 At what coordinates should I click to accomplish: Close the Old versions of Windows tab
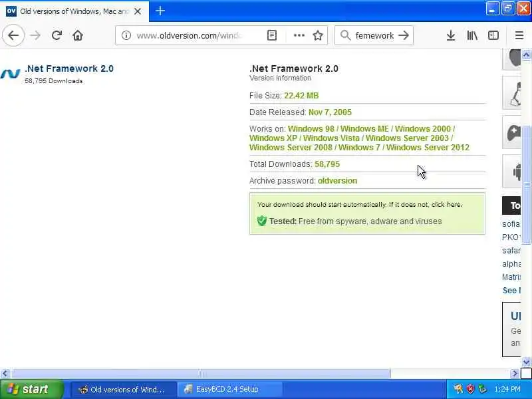[x=138, y=11]
